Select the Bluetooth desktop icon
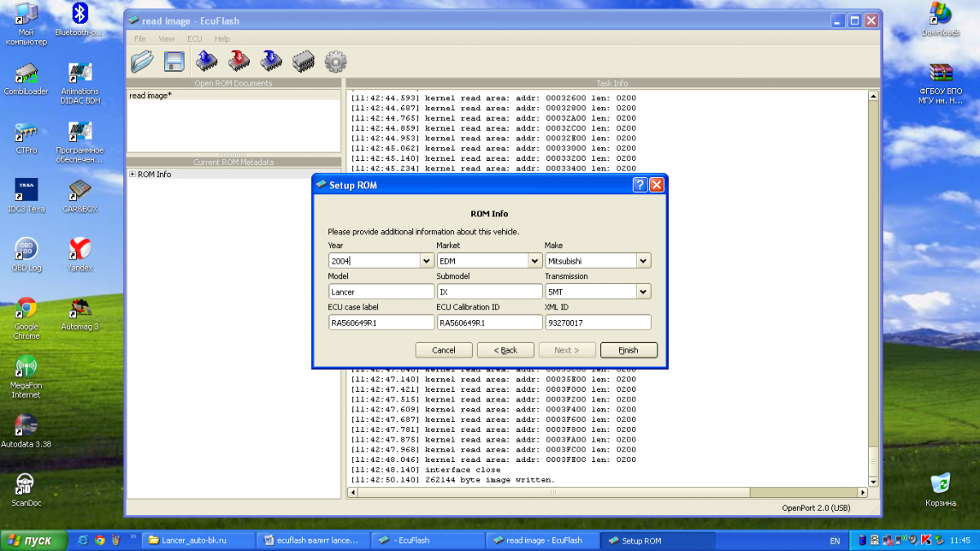Image resolution: width=980 pixels, height=551 pixels. click(x=79, y=20)
